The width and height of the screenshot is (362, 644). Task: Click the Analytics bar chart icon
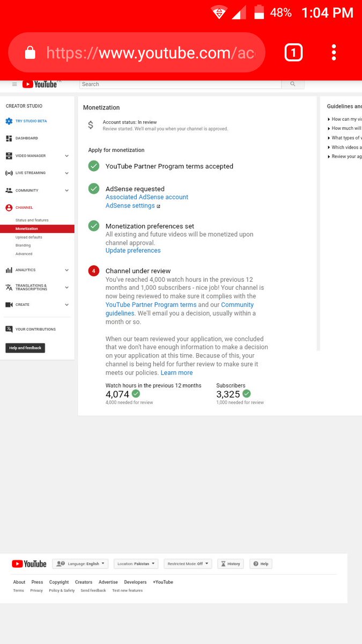[9, 270]
